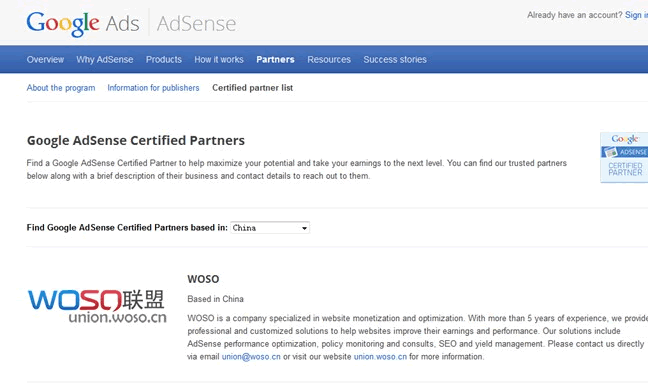
Task: Go to Success stories page
Action: [x=395, y=59]
